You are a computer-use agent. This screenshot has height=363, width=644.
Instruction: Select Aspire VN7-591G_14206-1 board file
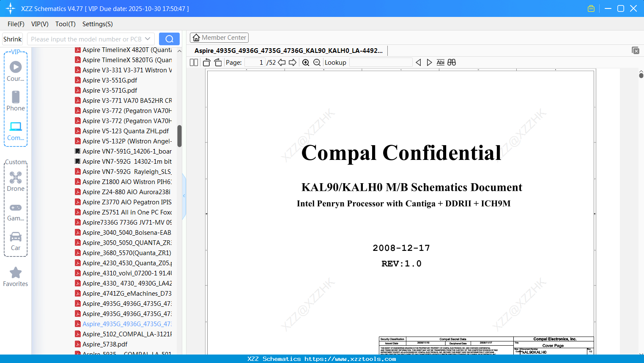point(123,151)
